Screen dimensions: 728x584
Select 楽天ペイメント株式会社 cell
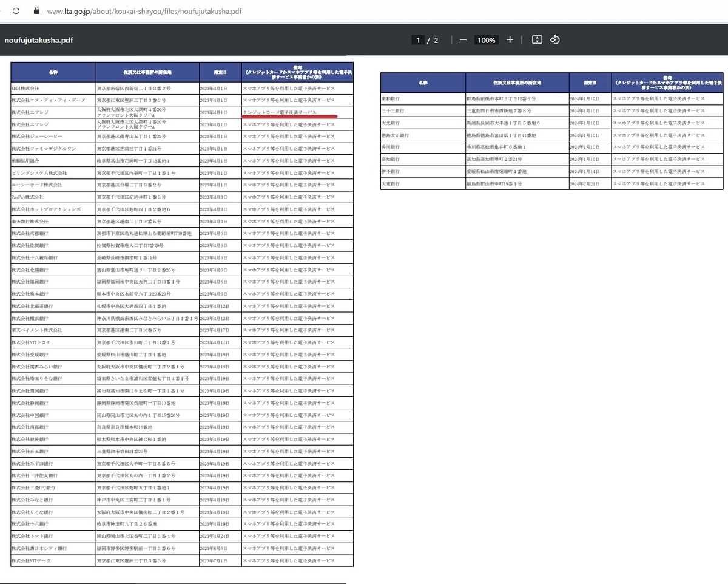pos(53,330)
